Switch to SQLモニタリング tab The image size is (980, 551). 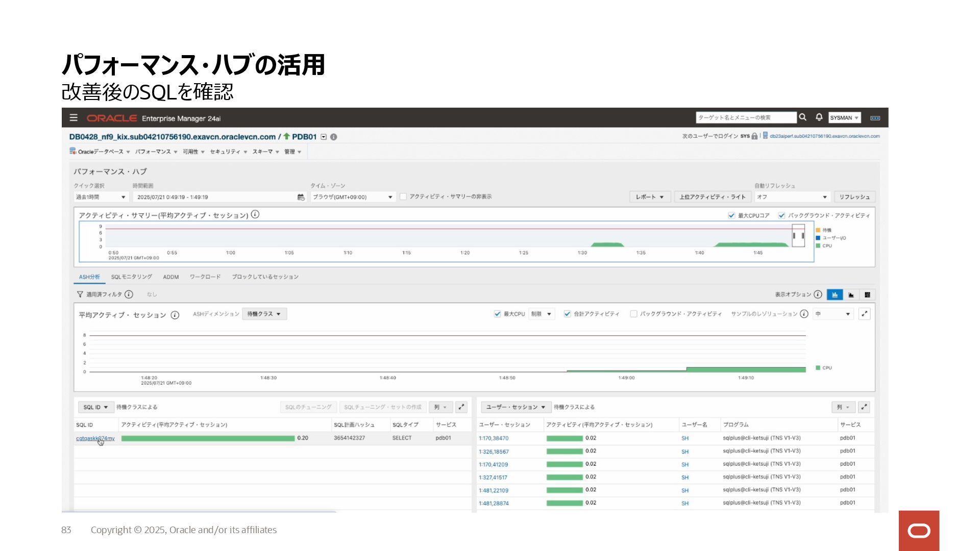coord(132,277)
